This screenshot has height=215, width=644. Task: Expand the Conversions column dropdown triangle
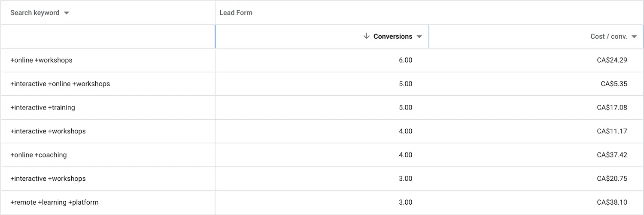419,37
